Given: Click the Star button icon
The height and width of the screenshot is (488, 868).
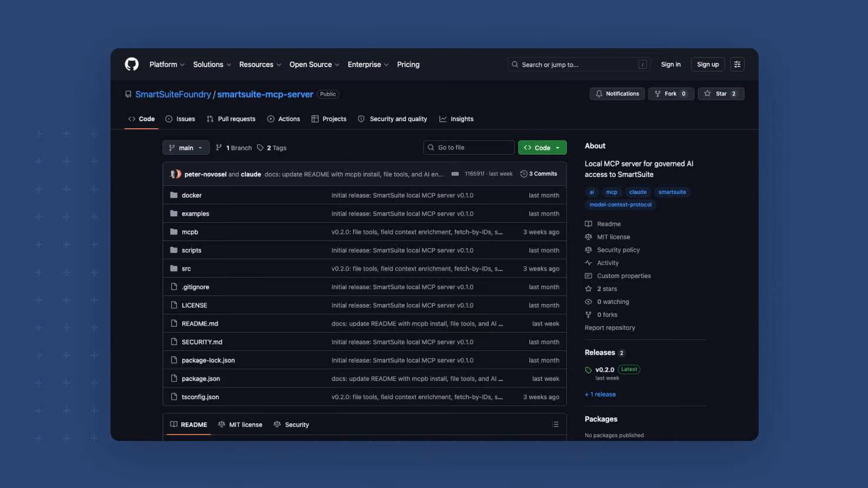Looking at the screenshot, I should 707,93.
